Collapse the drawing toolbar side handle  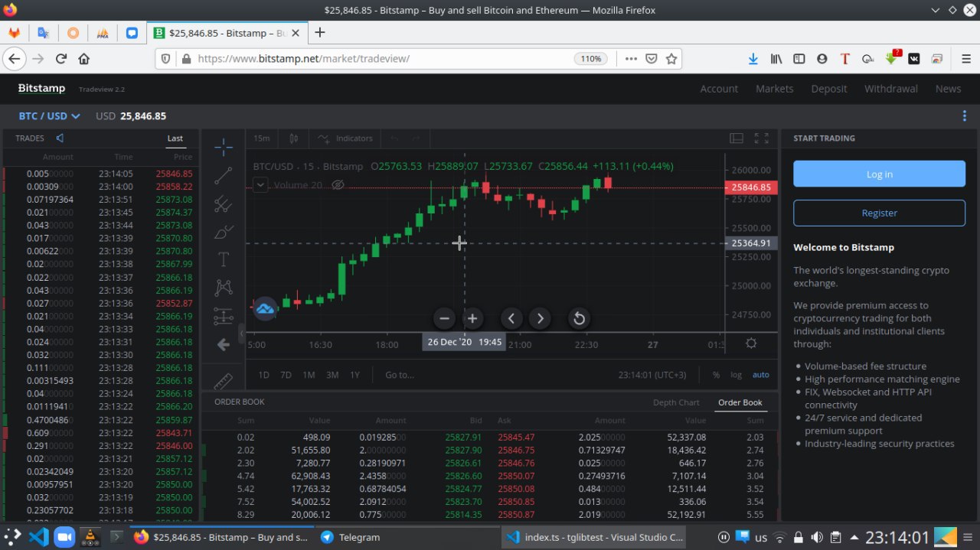tap(242, 334)
